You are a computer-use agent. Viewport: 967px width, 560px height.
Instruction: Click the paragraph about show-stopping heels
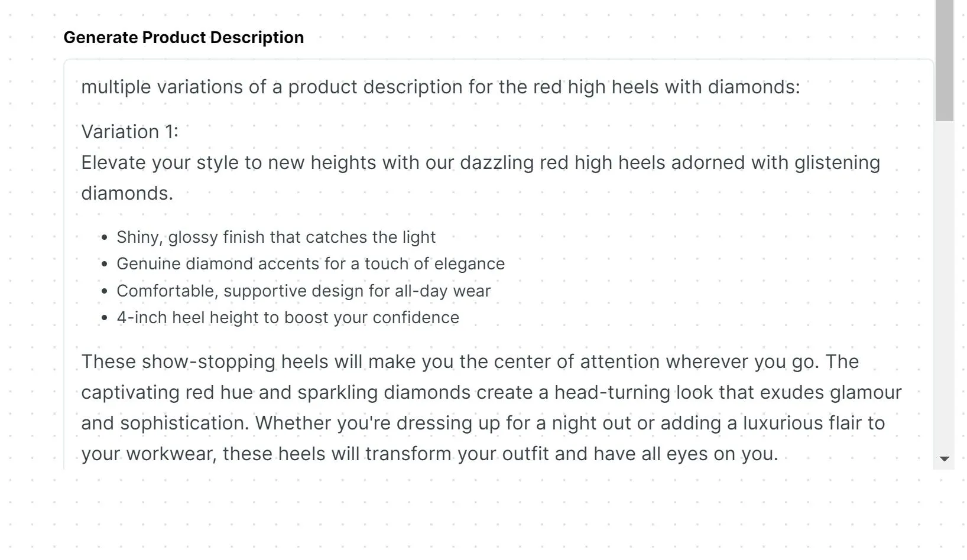click(470, 362)
